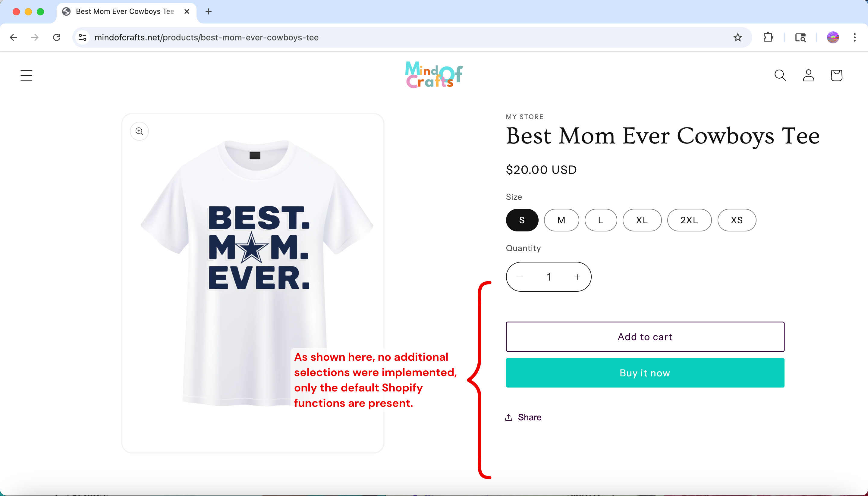This screenshot has width=868, height=496.
Task: Open the store search icon
Action: [780, 75]
